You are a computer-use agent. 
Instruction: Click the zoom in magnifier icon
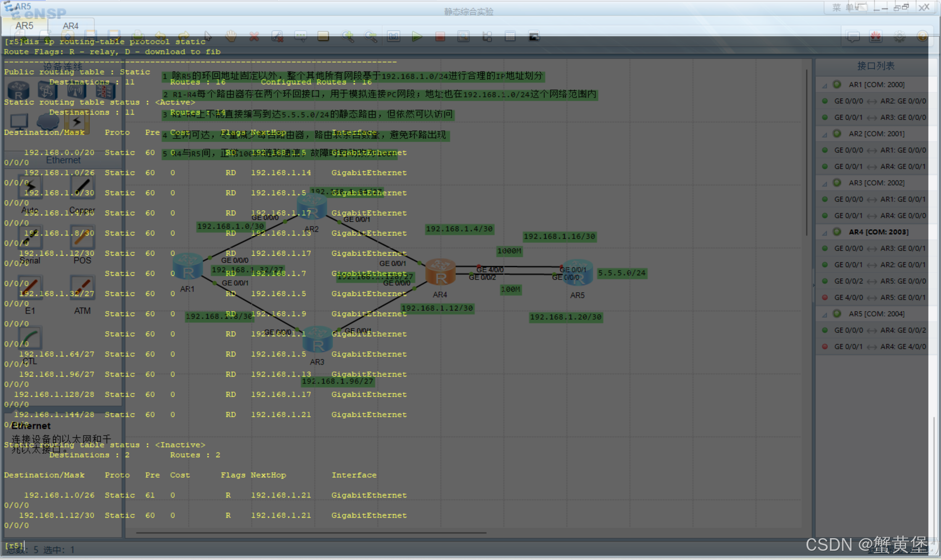[x=347, y=37]
